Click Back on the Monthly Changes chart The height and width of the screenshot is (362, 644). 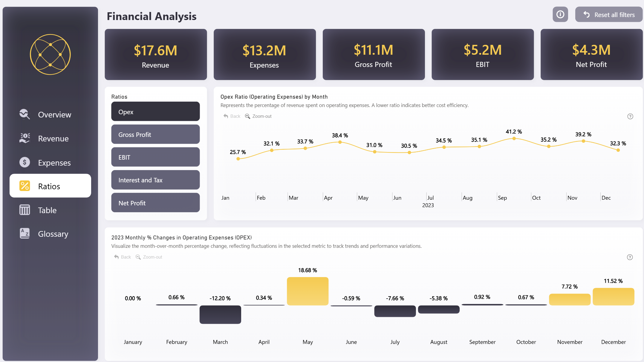pos(123,257)
